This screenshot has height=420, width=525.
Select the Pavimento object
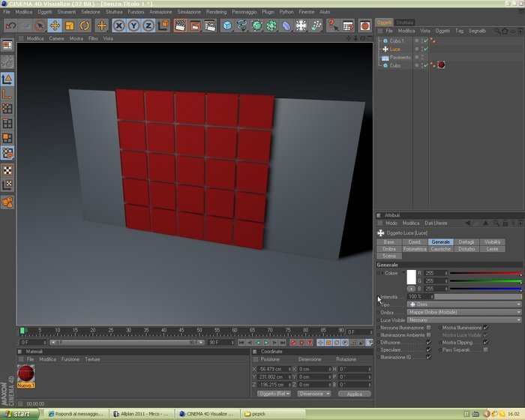(x=400, y=57)
